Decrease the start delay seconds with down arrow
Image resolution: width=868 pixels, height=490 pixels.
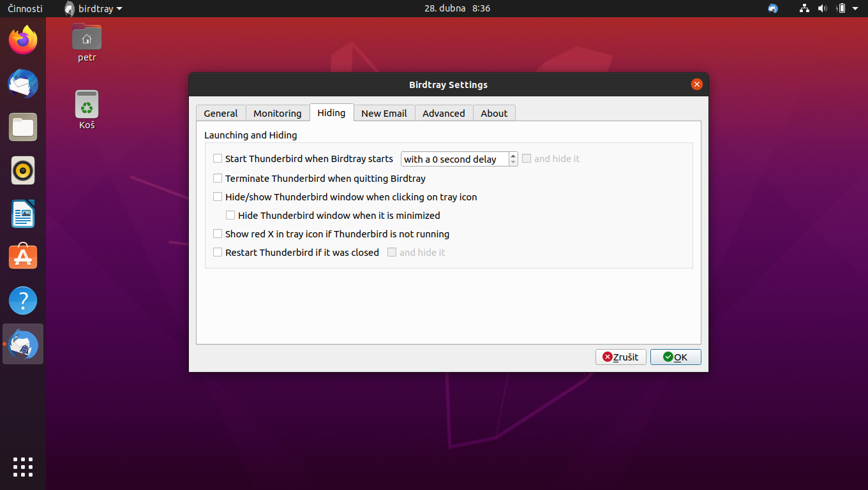coord(513,163)
